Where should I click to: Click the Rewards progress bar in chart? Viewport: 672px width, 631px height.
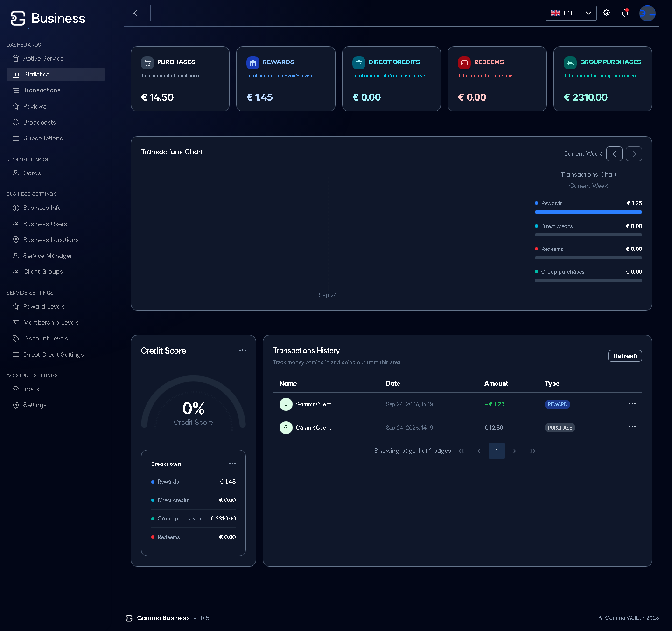pyautogui.click(x=588, y=212)
